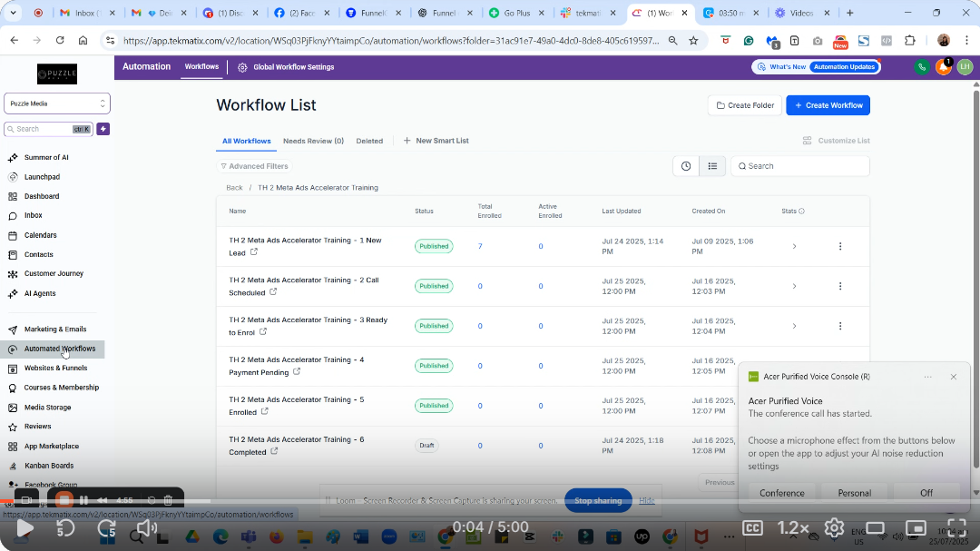Image resolution: width=980 pixels, height=551 pixels.
Task: Open the Launchpad sidebar item
Action: [x=42, y=177]
